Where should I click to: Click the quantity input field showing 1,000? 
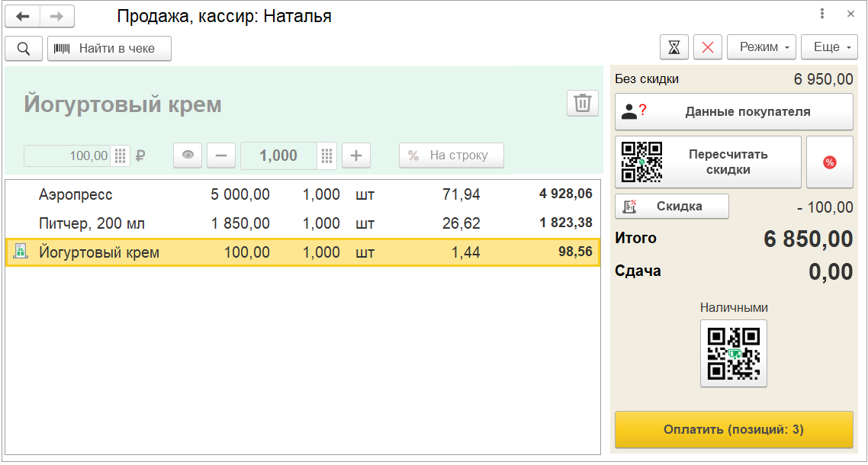pyautogui.click(x=278, y=156)
